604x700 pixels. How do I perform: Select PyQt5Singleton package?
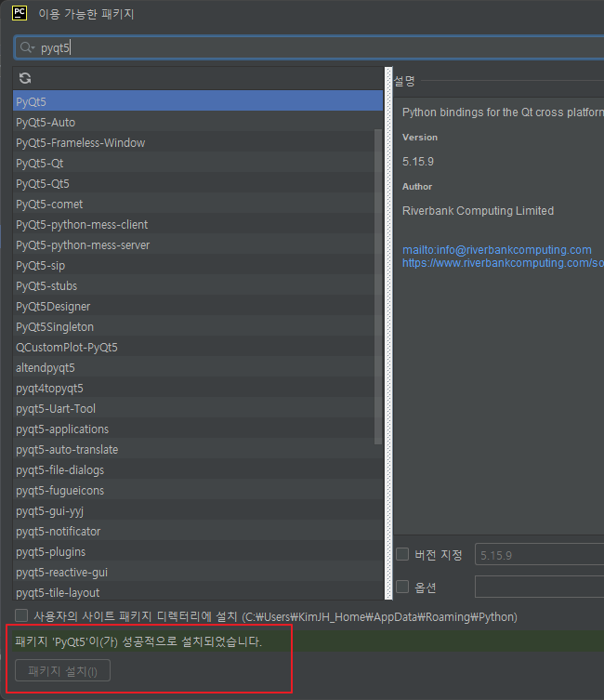pos(198,327)
